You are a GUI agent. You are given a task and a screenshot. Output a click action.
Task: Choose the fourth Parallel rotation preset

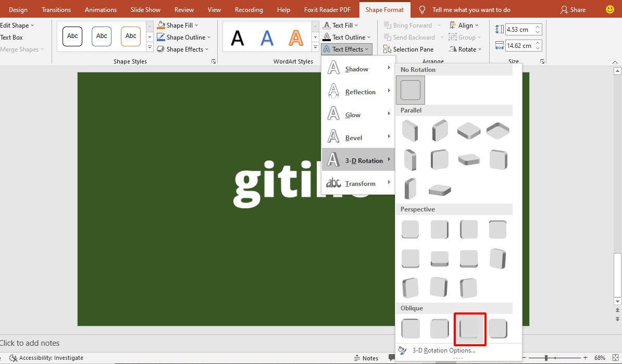click(x=498, y=131)
